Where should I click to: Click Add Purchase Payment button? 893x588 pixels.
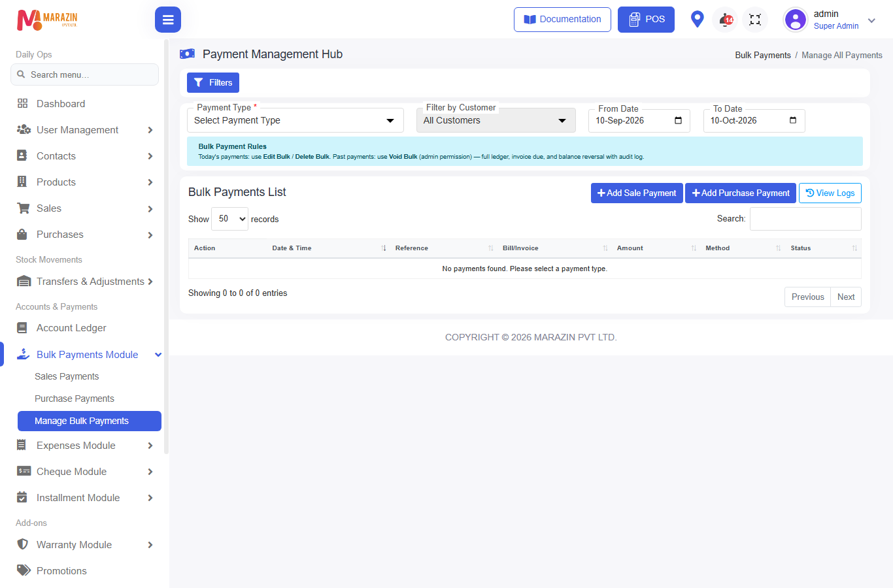(x=741, y=193)
